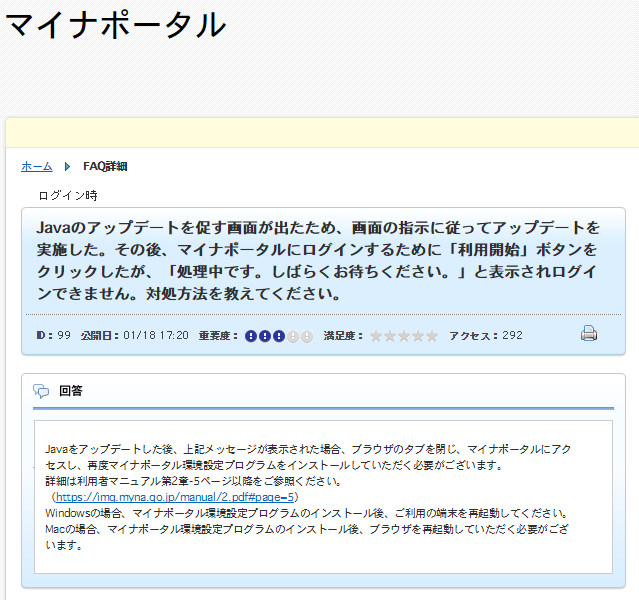
Task: Click the FAQ詳細 breadcrumb text
Action: [x=105, y=166]
